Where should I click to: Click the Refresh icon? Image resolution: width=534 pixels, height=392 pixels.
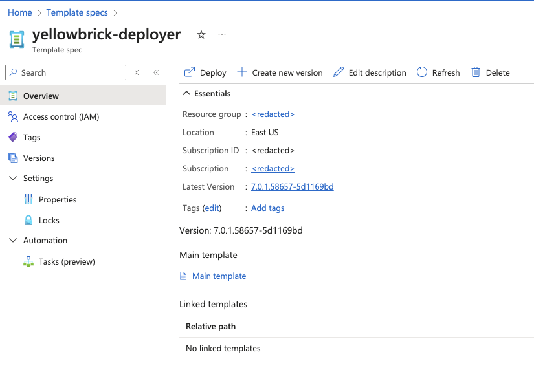422,72
